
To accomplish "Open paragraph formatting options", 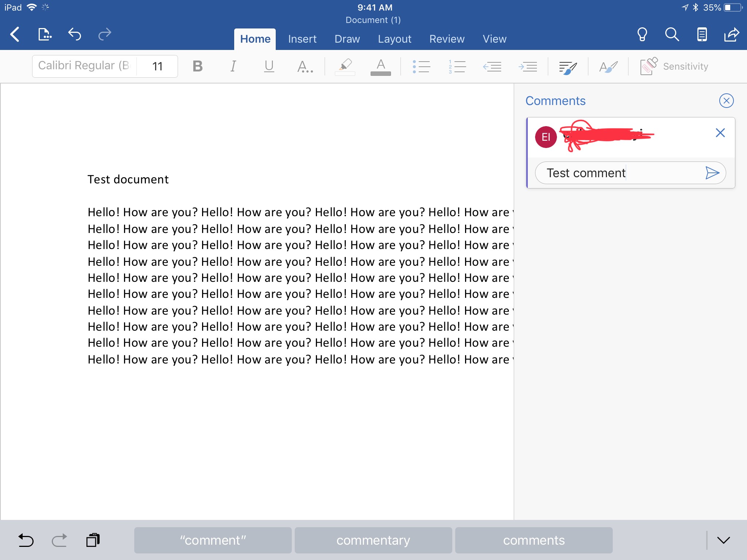I will click(568, 67).
